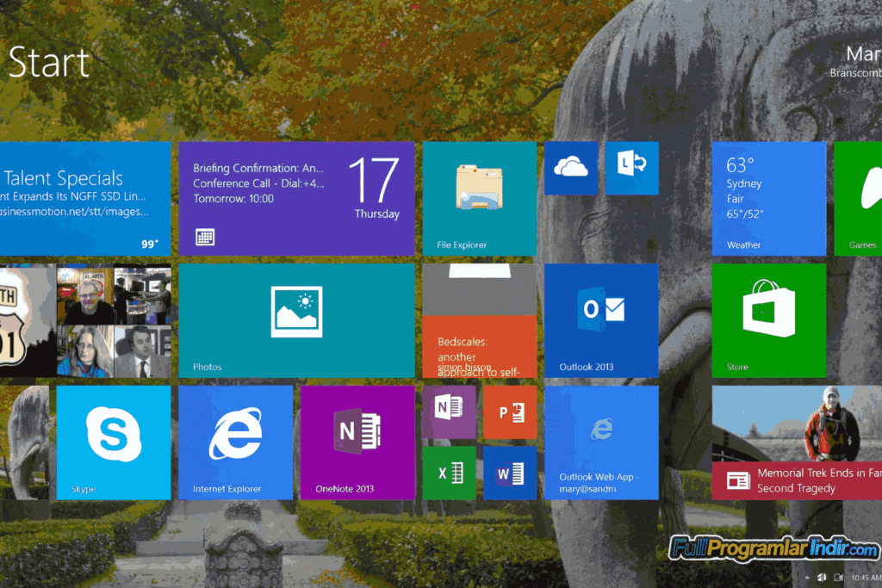
Task: Launch Skype
Action: (113, 442)
